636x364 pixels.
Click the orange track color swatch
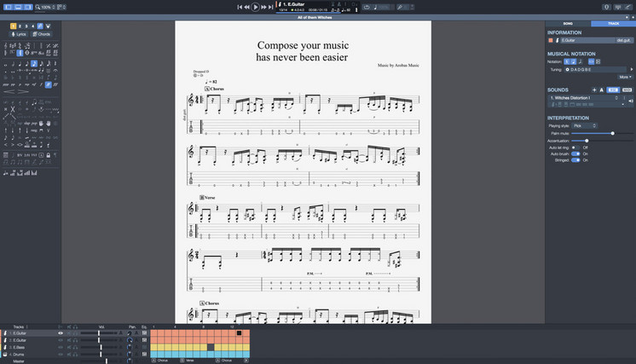(551, 40)
